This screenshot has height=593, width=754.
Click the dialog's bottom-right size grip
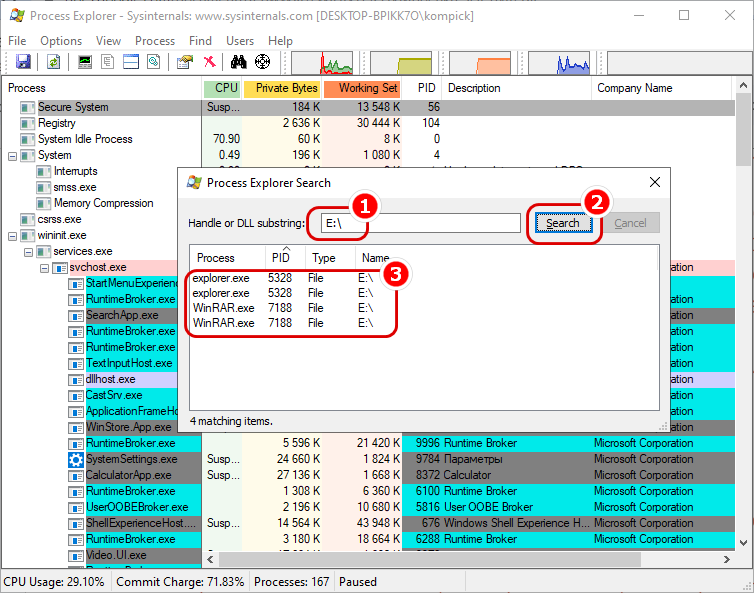[664, 426]
